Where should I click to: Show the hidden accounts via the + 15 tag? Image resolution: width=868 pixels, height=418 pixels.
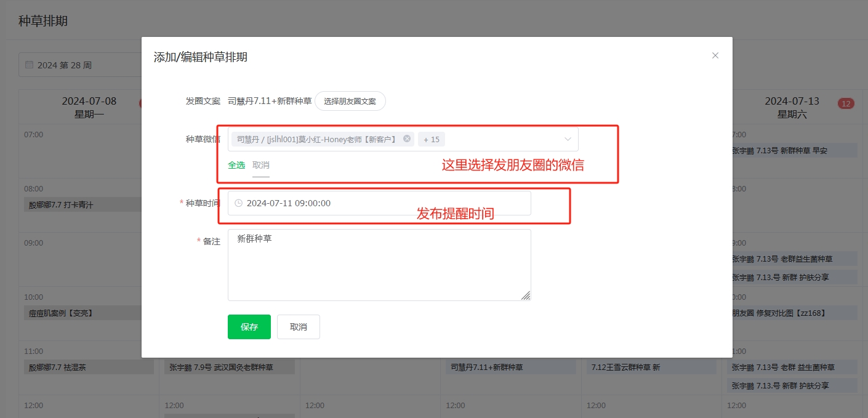tap(432, 139)
